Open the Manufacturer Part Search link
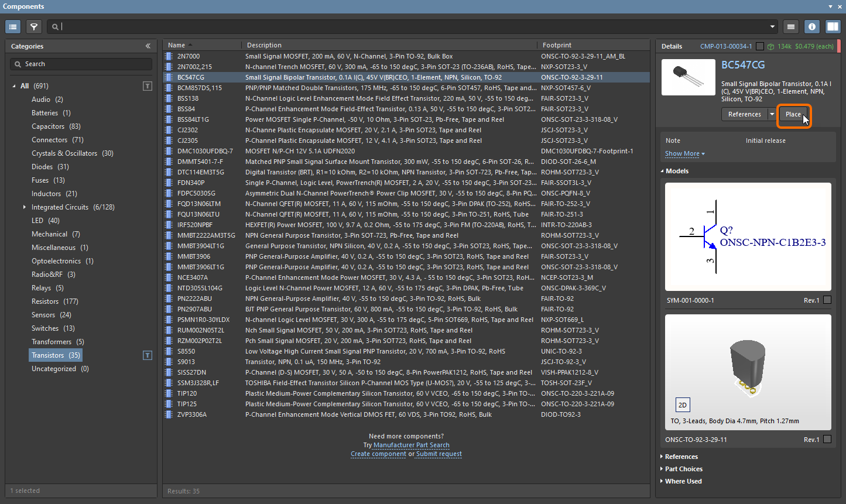Viewport: 846px width, 504px height. pyautogui.click(x=411, y=445)
